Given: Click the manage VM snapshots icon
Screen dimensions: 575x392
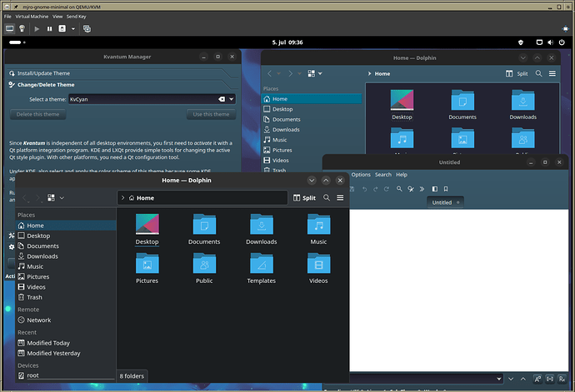Looking at the screenshot, I should point(87,28).
